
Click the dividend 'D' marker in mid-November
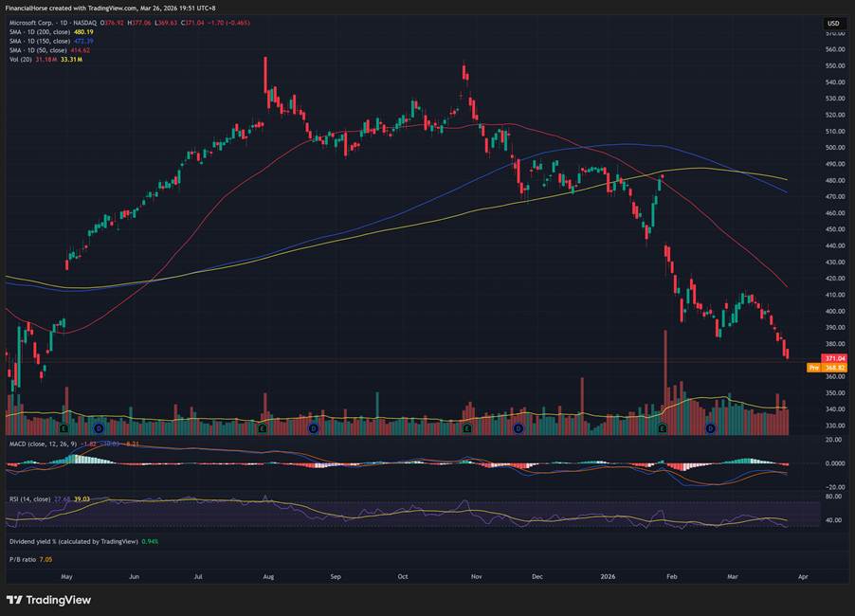518,428
